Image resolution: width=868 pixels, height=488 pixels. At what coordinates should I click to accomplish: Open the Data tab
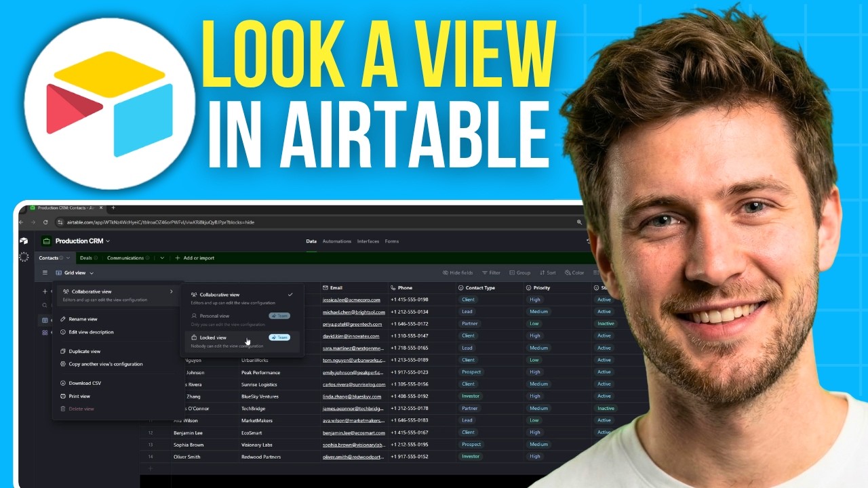(x=311, y=241)
